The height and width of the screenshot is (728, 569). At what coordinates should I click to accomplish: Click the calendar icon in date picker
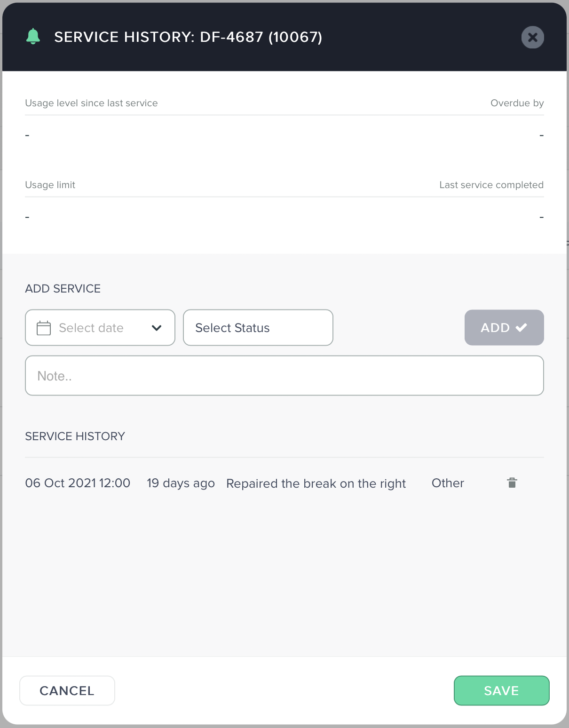point(44,328)
